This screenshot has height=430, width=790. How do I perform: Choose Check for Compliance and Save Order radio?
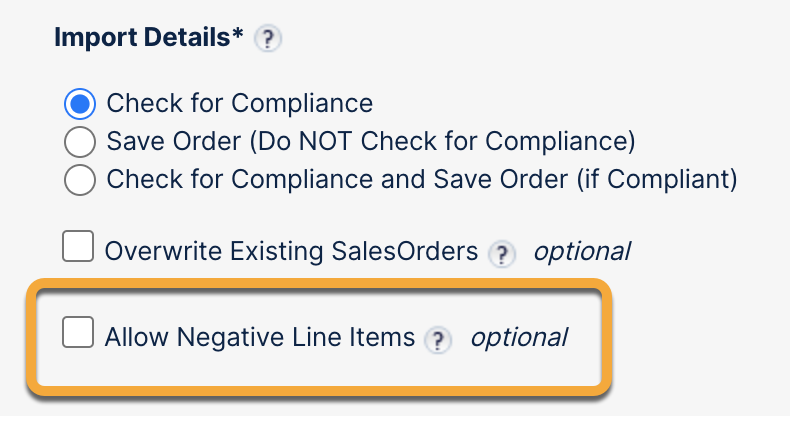click(x=79, y=180)
